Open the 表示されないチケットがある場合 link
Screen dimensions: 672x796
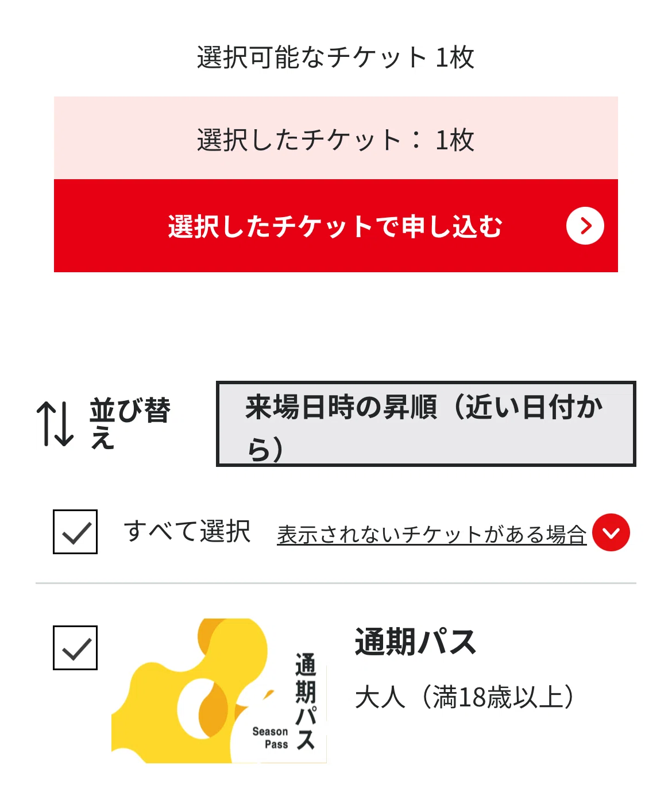point(432,534)
